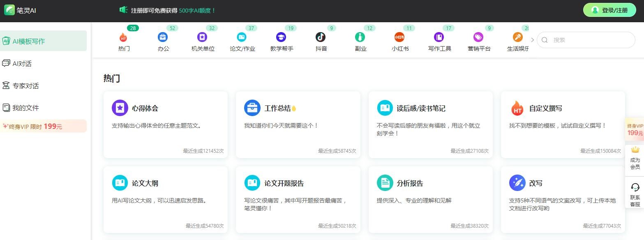Click the 论文开题报告 card icon
This screenshot has width=644, height=240.
point(252,183)
